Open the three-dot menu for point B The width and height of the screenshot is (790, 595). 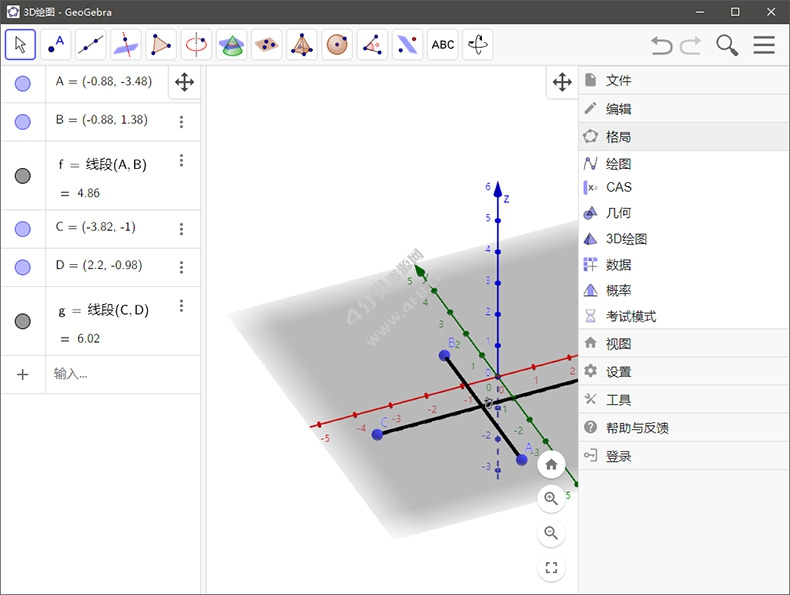[x=181, y=122]
